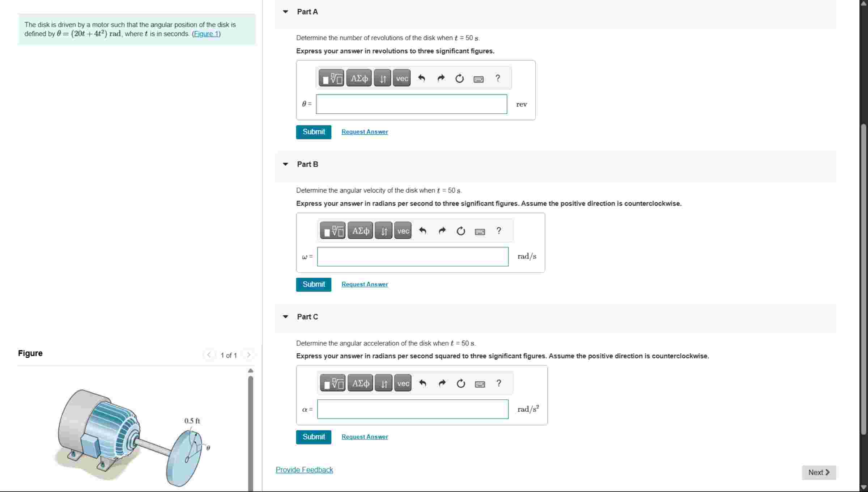
Task: Click help question mark in Part C toolbar
Action: [499, 383]
